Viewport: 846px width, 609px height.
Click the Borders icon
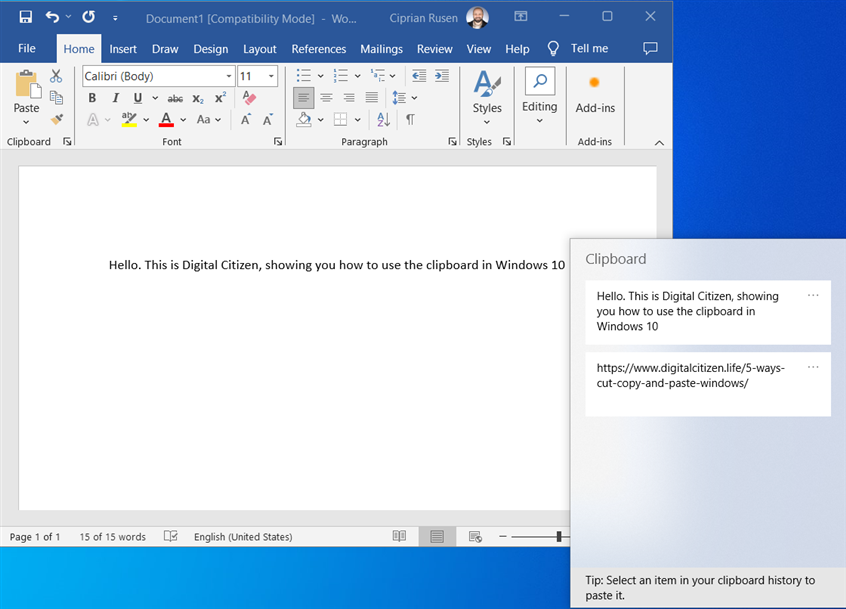tap(340, 119)
